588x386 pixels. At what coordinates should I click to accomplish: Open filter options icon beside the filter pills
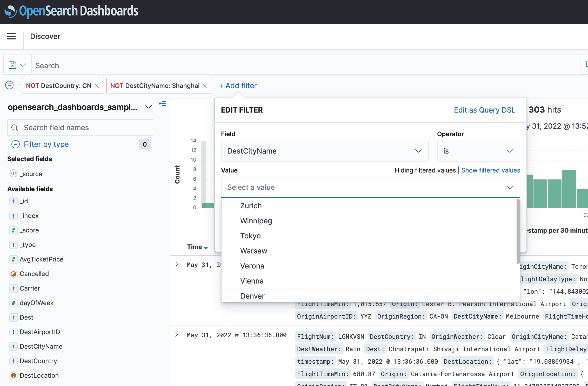[x=9, y=85]
